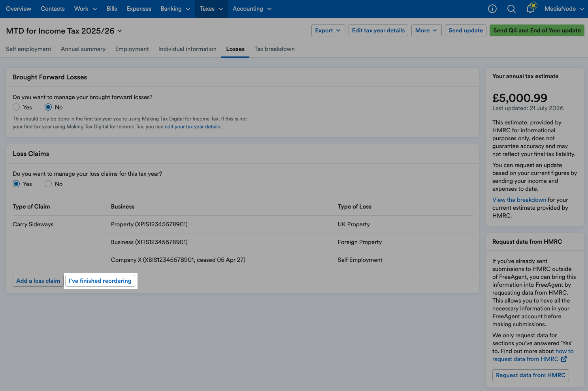Switch to the Individual information tab
Image resolution: width=588 pixels, height=391 pixels.
(x=187, y=49)
